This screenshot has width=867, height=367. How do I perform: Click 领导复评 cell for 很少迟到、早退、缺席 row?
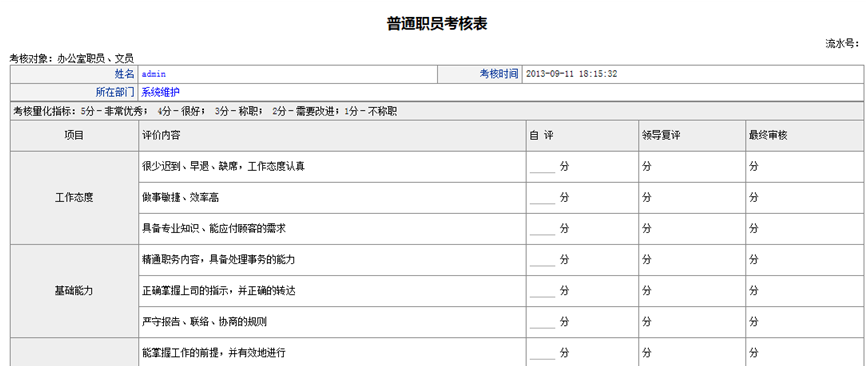pyautogui.click(x=692, y=167)
